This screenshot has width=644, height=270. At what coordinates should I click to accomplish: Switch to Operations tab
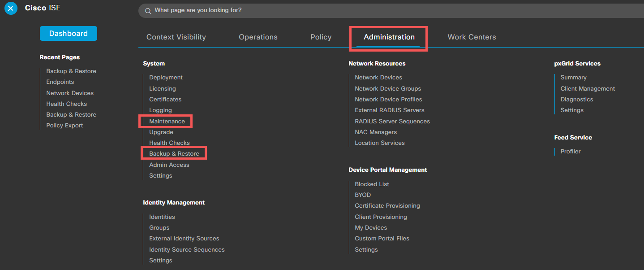(x=258, y=37)
